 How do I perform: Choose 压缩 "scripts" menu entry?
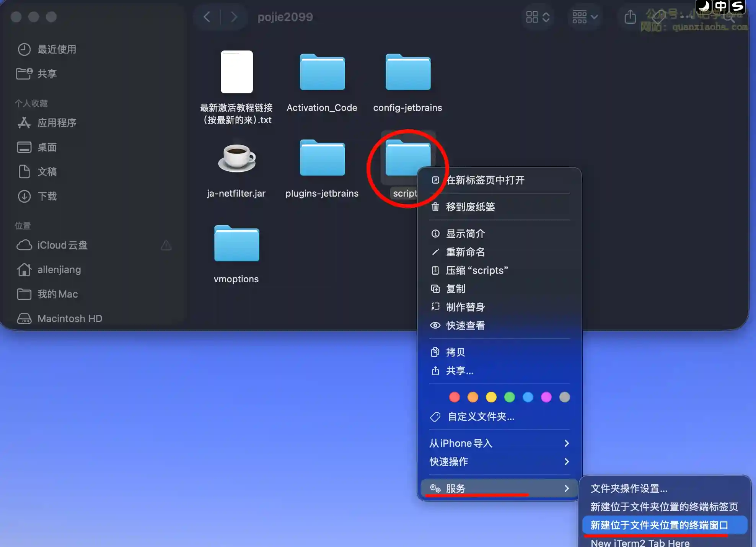(x=477, y=270)
